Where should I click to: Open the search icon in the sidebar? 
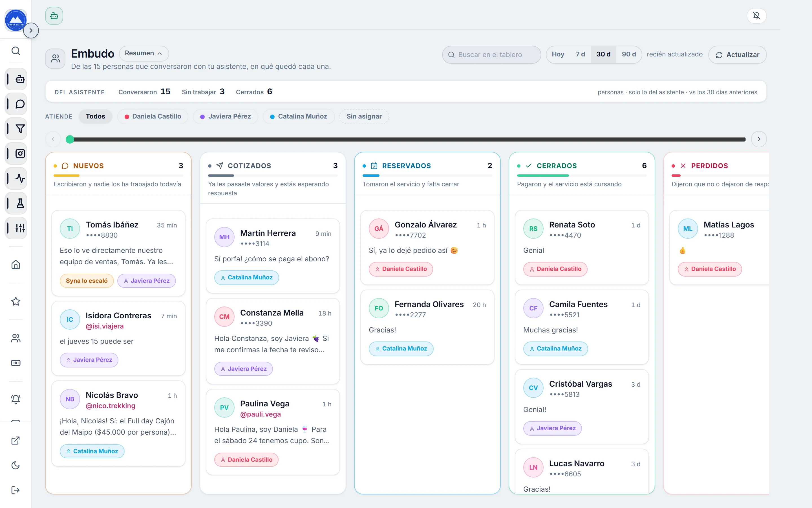pyautogui.click(x=16, y=51)
